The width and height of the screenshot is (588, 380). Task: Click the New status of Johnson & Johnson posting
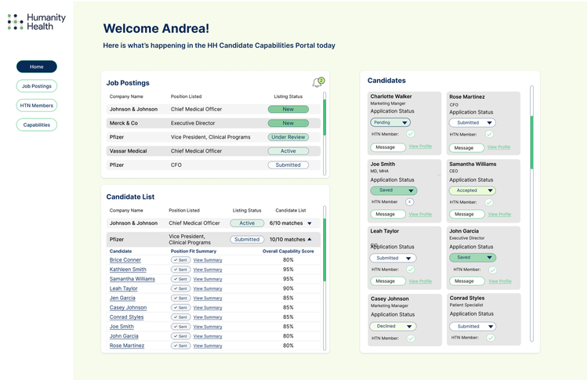point(288,109)
